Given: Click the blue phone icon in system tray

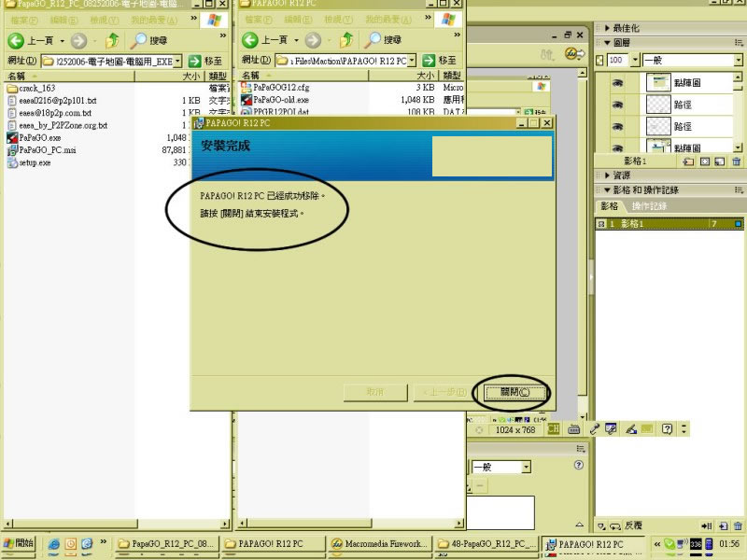Looking at the screenshot, I should click(709, 544).
